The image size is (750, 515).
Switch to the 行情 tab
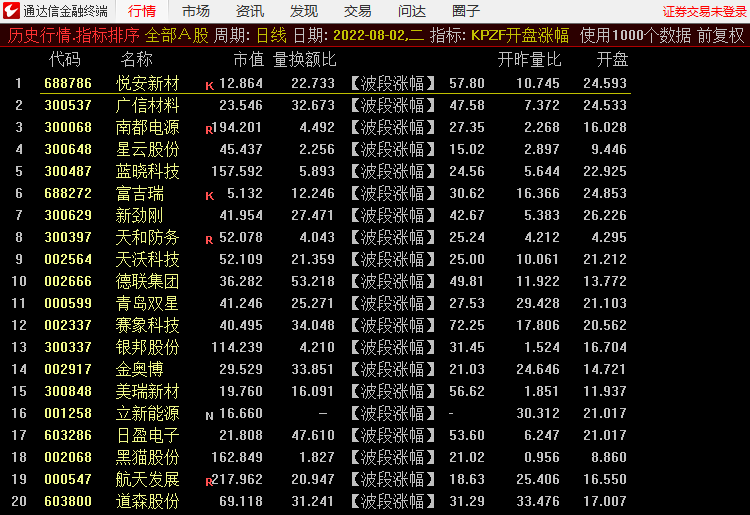[x=142, y=11]
